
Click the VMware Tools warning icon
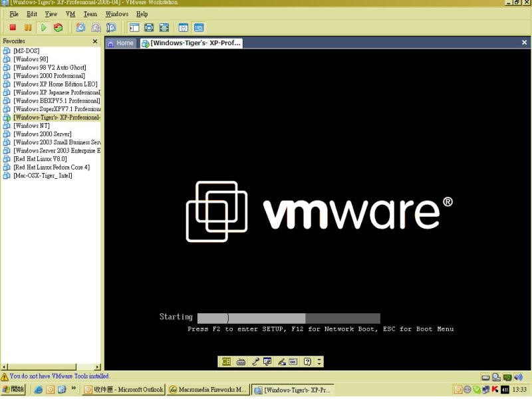click(x=5, y=376)
